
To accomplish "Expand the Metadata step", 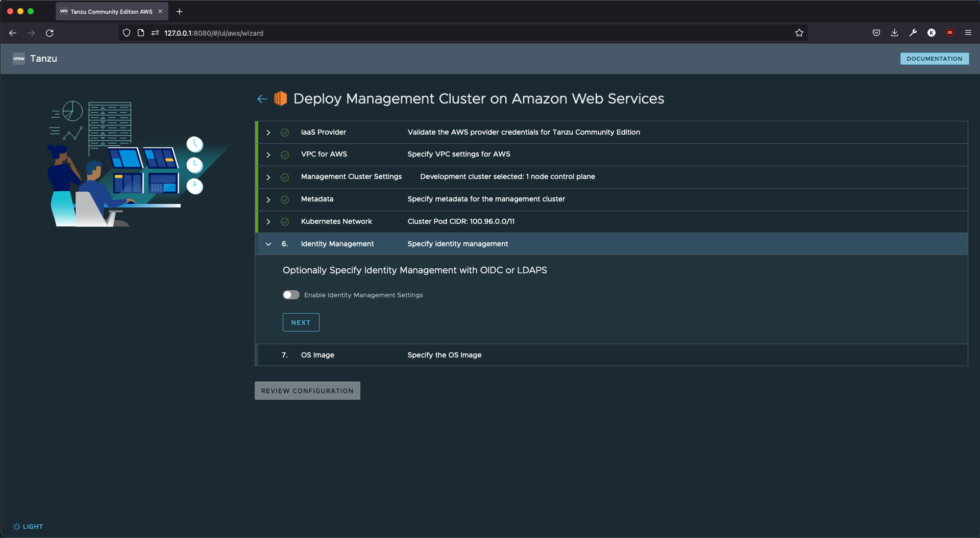I will coord(268,199).
